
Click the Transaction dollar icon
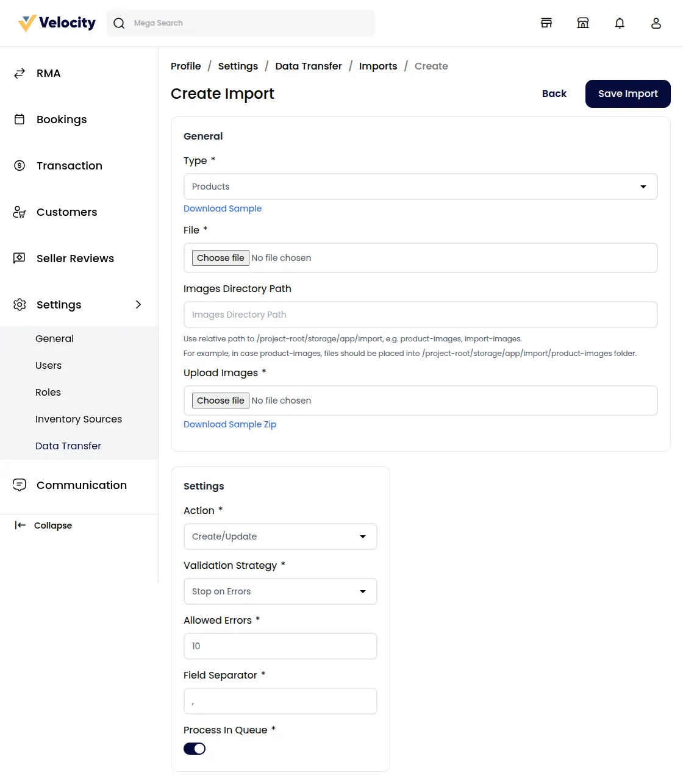tap(20, 166)
